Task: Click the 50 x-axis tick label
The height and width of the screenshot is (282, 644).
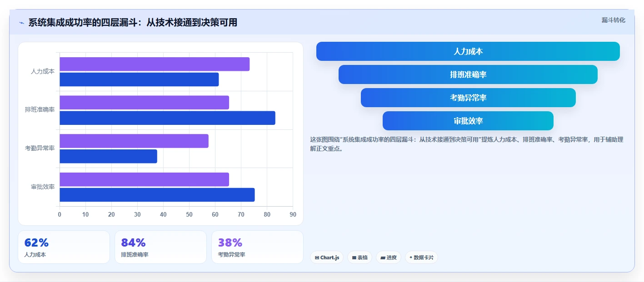Action: tap(189, 214)
